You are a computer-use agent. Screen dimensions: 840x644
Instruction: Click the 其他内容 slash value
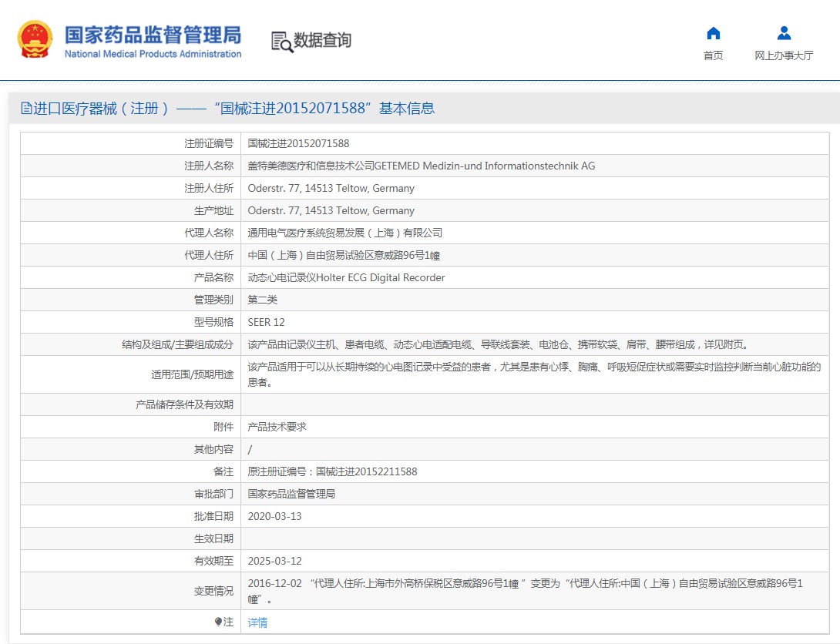[250, 450]
